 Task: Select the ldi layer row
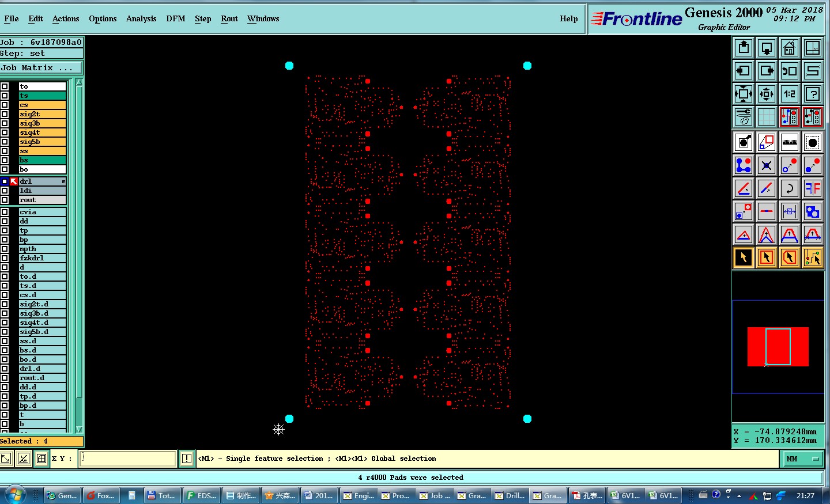[43, 191]
